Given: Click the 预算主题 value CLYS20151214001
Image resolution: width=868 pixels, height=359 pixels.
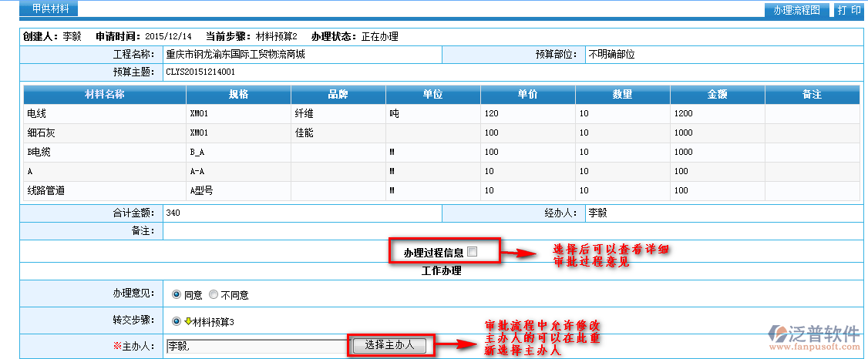Looking at the screenshot, I should coord(200,72).
